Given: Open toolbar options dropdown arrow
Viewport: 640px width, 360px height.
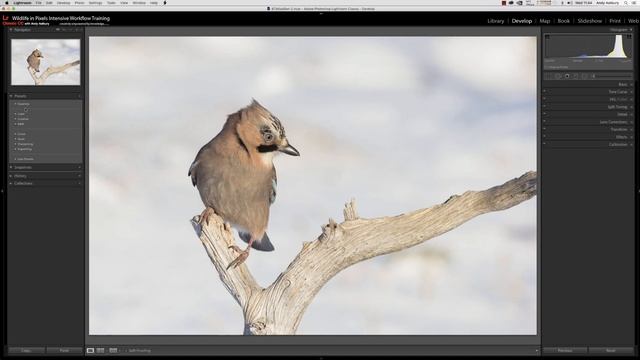Looking at the screenshot, I should click(536, 350).
